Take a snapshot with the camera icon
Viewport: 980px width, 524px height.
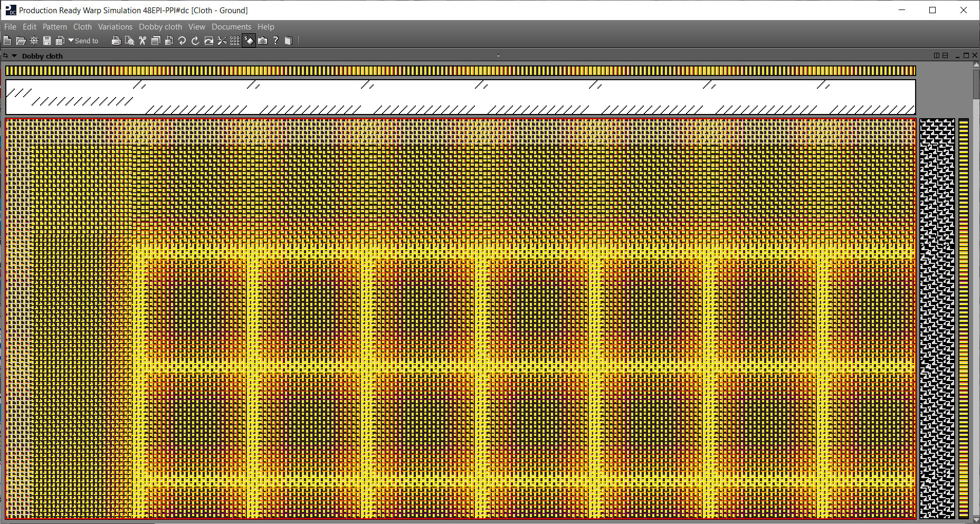[x=263, y=41]
